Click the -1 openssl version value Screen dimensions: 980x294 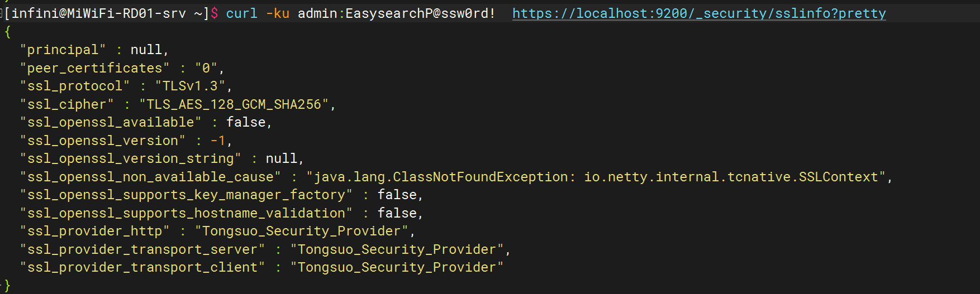[x=218, y=141]
